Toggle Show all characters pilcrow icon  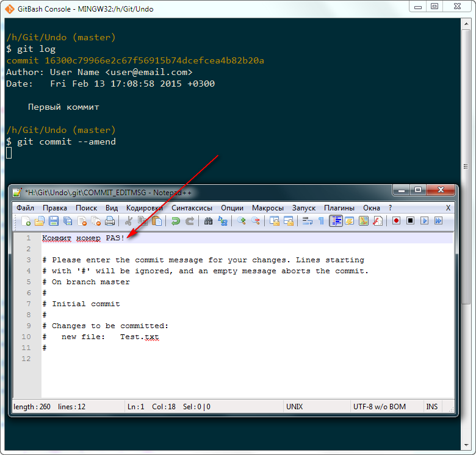click(321, 221)
